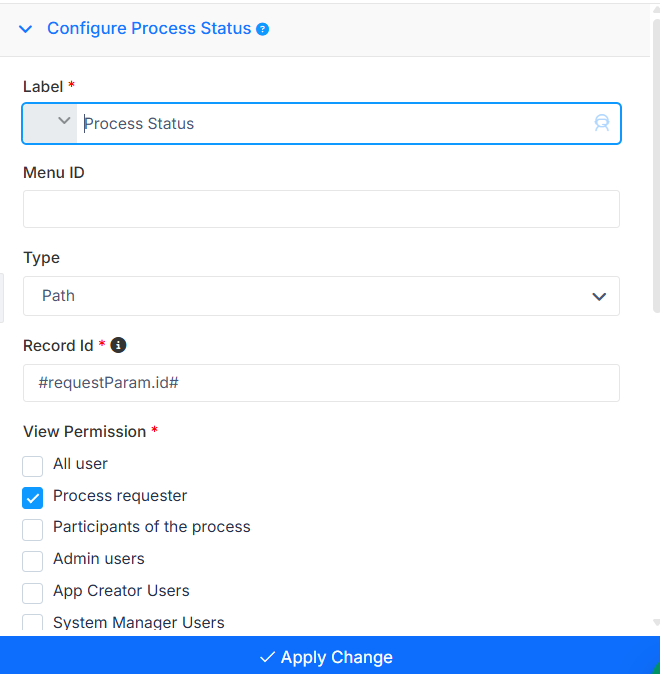The width and height of the screenshot is (660, 674).
Task: Click the checkmark icon on Apply Change
Action: click(x=267, y=657)
